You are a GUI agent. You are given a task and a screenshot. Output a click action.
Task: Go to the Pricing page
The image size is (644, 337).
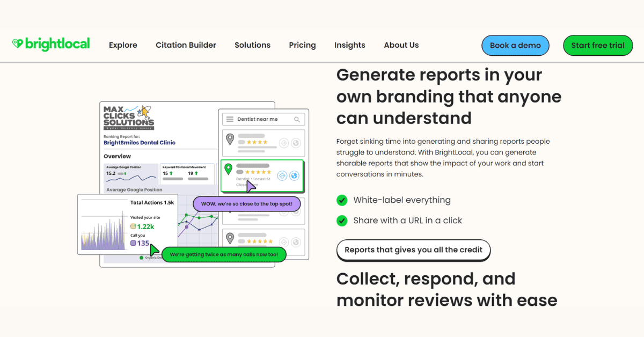302,45
